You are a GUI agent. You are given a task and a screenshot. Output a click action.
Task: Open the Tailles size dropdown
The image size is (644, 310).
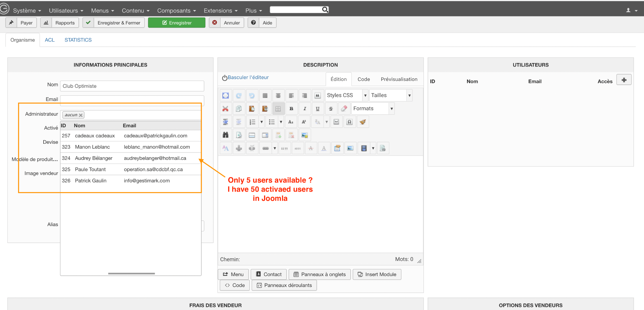(x=391, y=95)
